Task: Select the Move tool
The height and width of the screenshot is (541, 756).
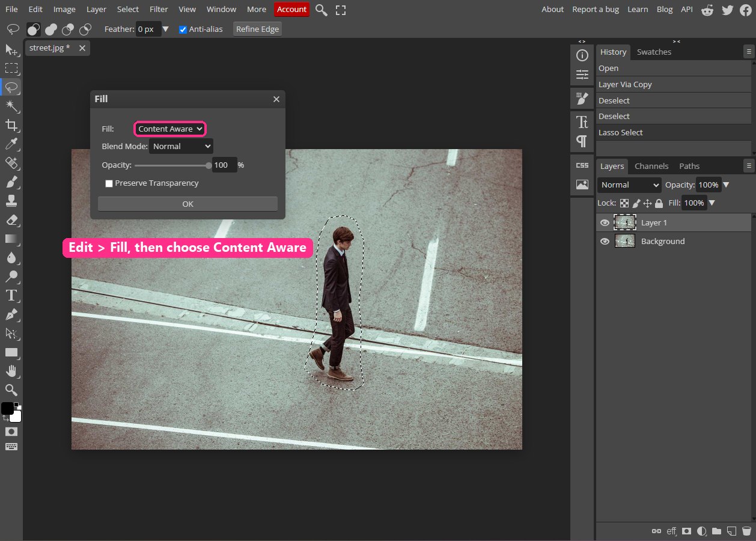Action: pos(11,49)
